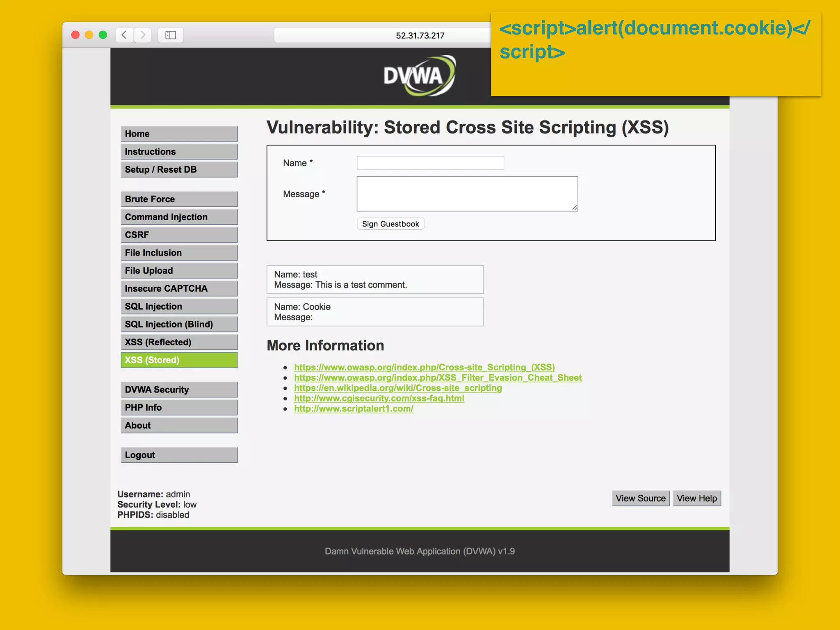
Task: Open the Home menu item
Action: point(179,134)
